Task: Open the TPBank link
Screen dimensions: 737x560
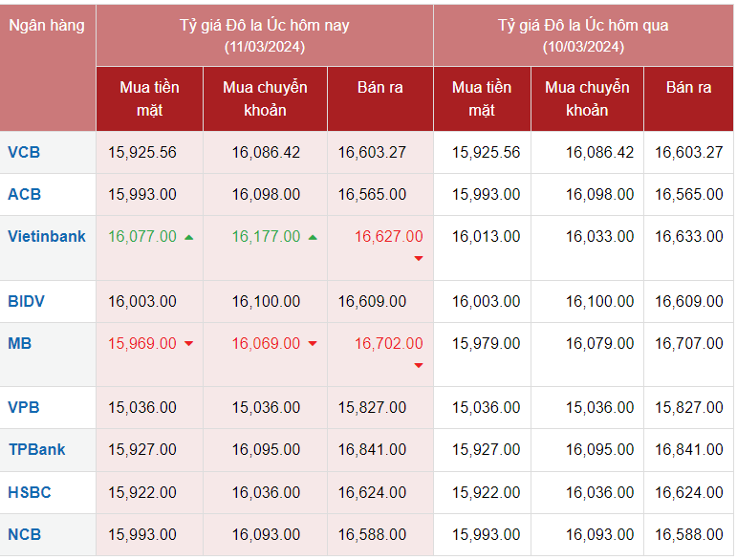Action: click(36, 449)
